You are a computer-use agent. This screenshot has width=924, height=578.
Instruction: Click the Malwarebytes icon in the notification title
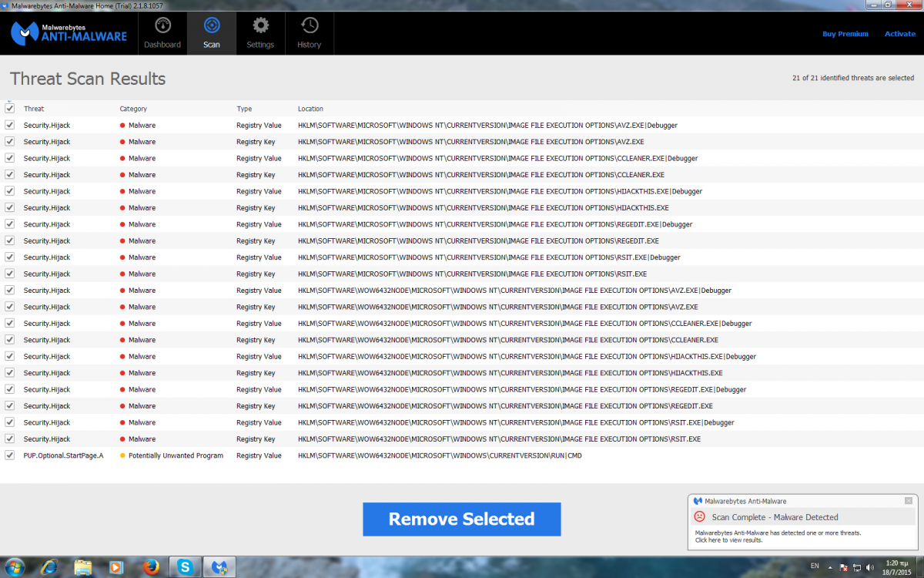[698, 501]
